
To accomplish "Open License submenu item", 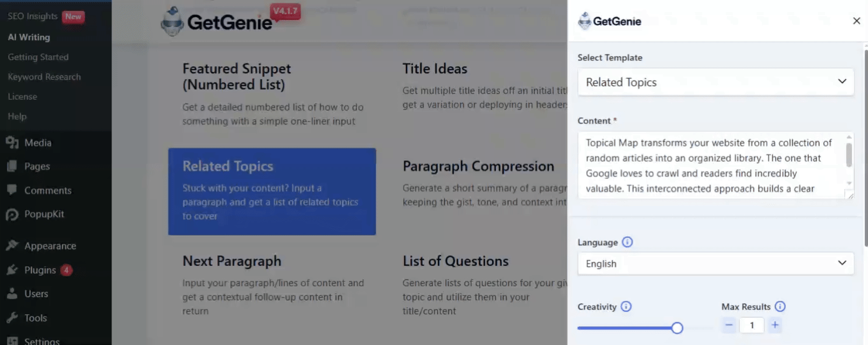I will [22, 96].
